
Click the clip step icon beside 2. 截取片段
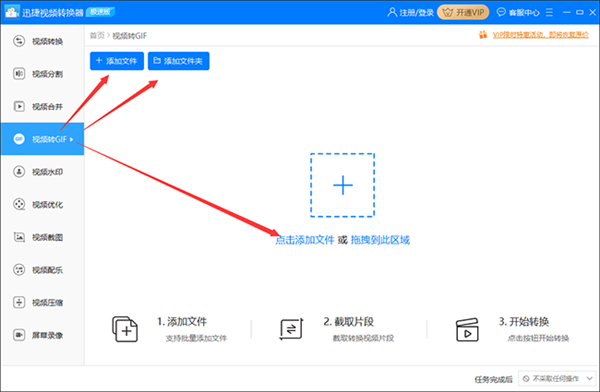click(291, 329)
